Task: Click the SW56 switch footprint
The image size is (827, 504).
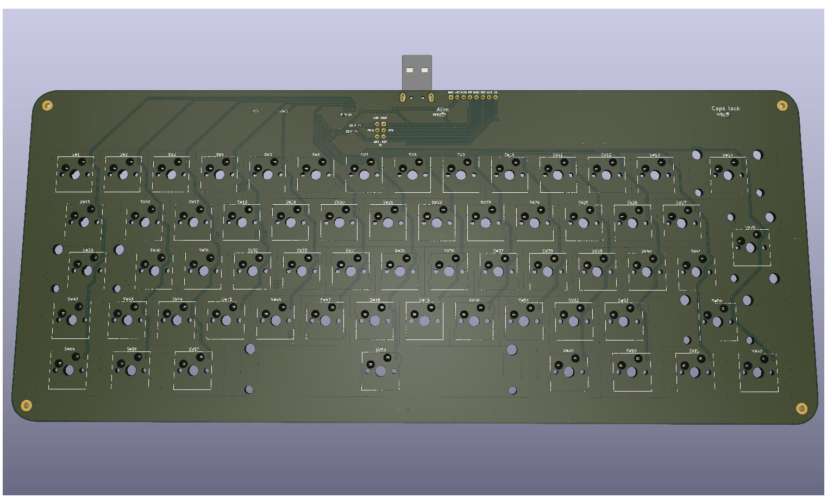Action: 131,370
